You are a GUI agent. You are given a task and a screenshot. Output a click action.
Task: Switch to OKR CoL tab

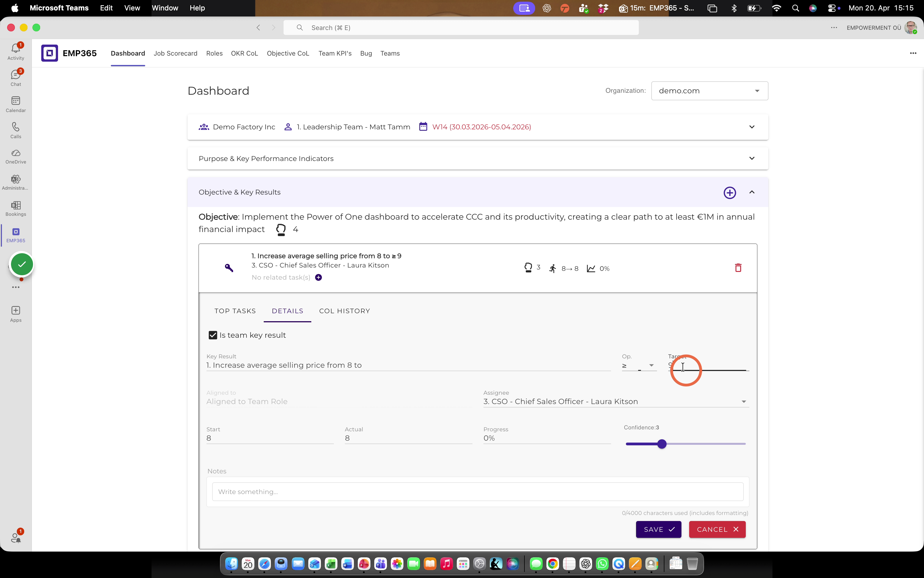244,53
